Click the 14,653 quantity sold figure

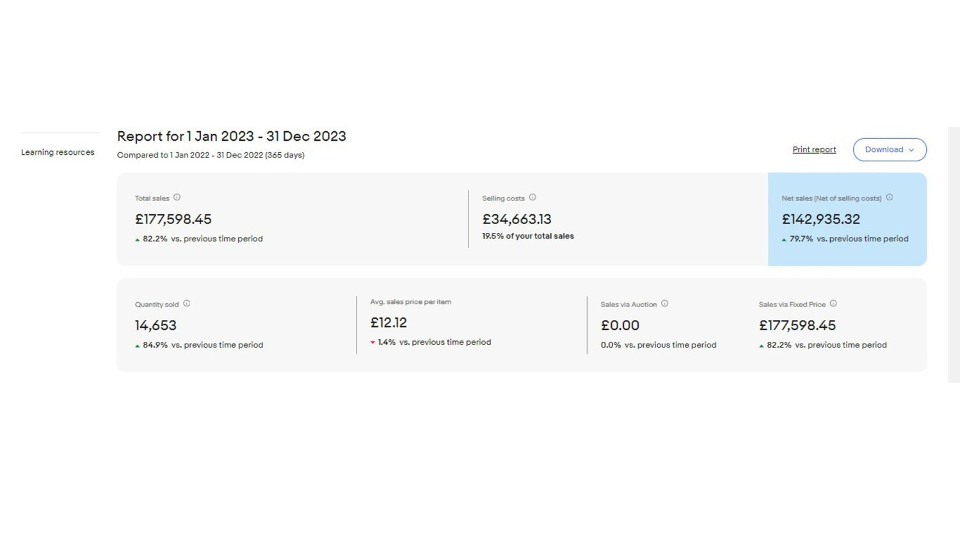156,326
